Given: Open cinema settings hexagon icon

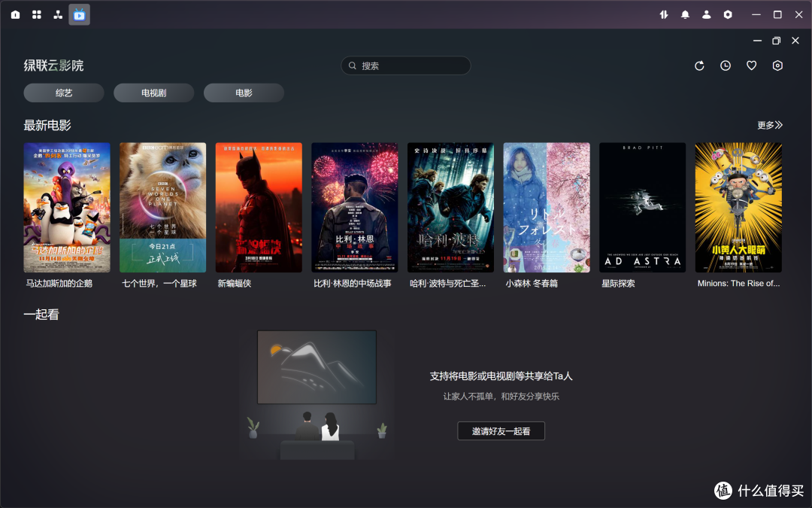Looking at the screenshot, I should (x=777, y=65).
